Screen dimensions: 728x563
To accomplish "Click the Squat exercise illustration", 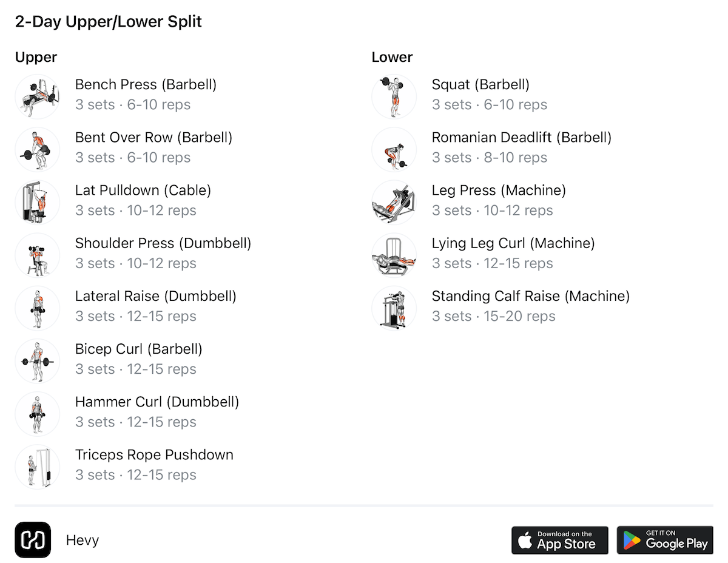I will point(394,96).
